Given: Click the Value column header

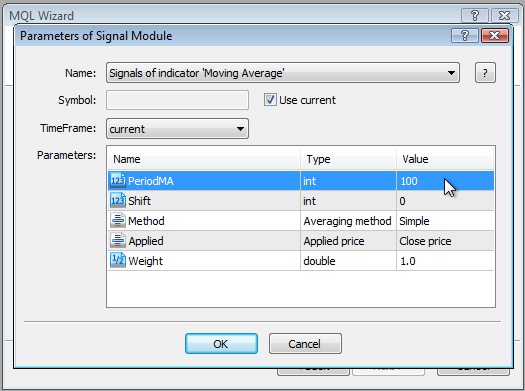Looking at the screenshot, I should tap(445, 159).
